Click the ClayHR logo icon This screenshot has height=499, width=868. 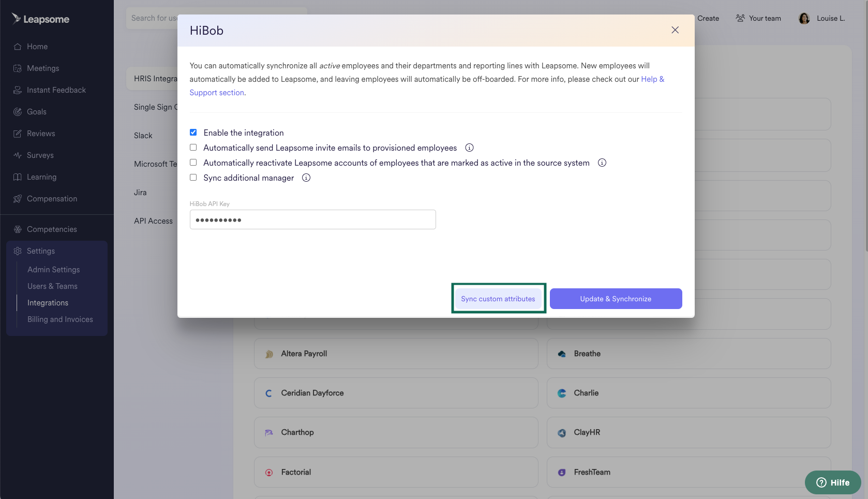[562, 433]
